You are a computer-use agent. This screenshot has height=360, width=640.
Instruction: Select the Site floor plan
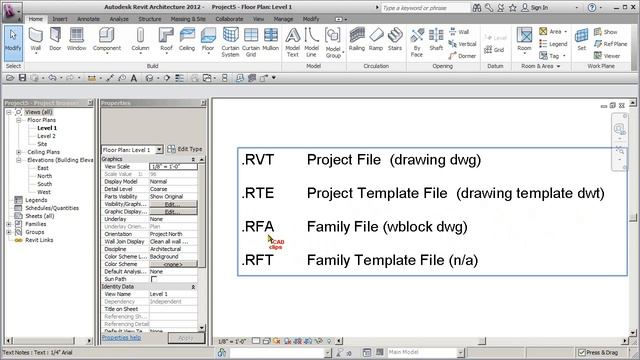point(42,144)
